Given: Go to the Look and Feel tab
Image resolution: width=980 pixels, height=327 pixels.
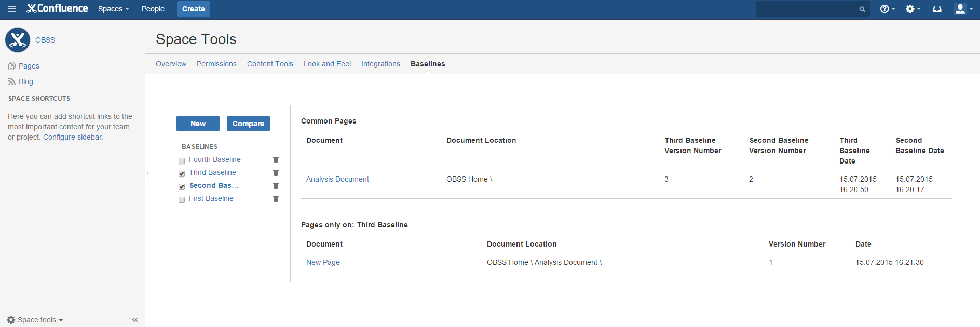Looking at the screenshot, I should click(x=327, y=64).
